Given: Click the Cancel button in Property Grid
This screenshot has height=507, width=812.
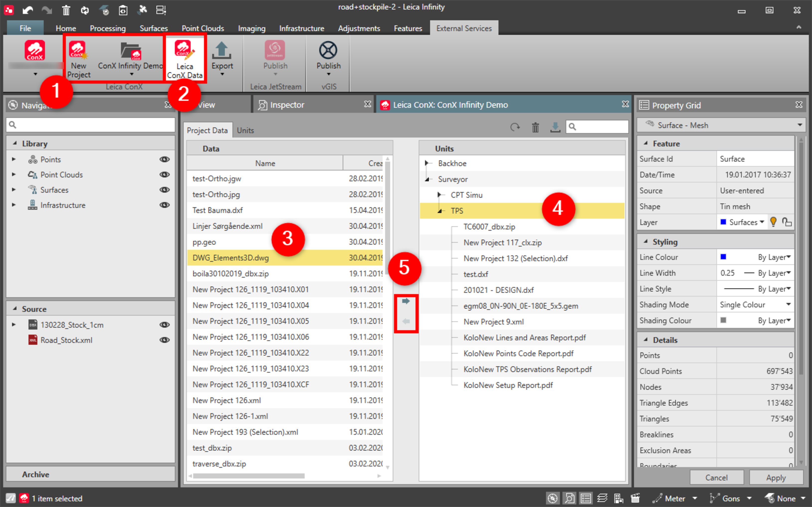Looking at the screenshot, I should [x=717, y=478].
